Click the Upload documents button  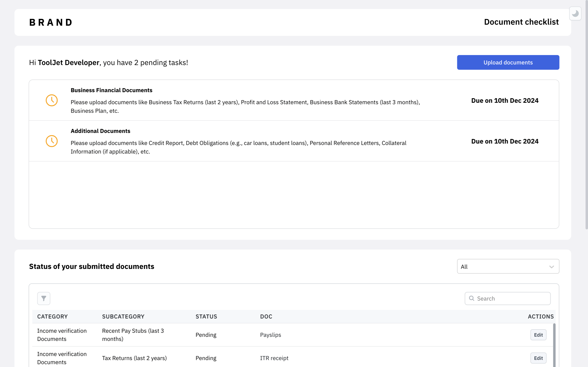[x=508, y=62]
